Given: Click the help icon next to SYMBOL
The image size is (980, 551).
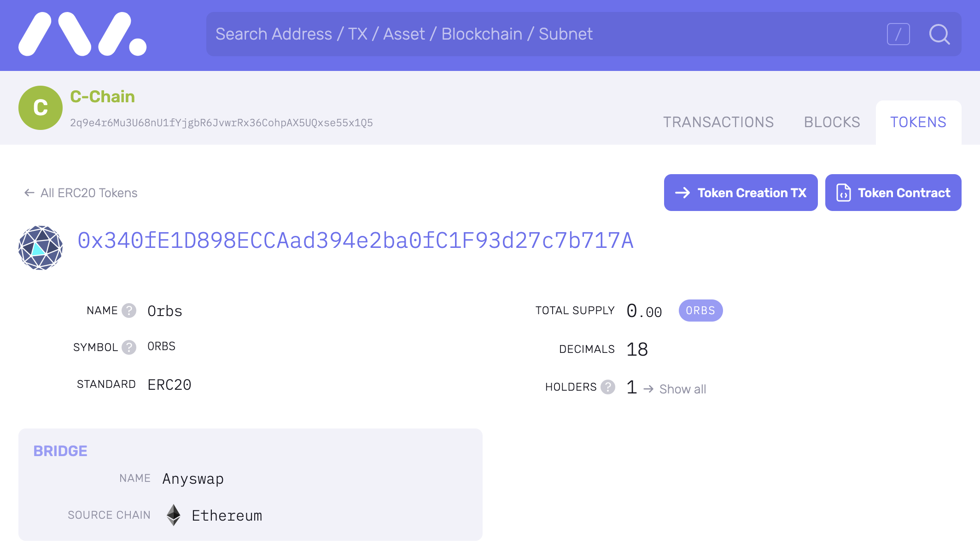Looking at the screenshot, I should [129, 347].
